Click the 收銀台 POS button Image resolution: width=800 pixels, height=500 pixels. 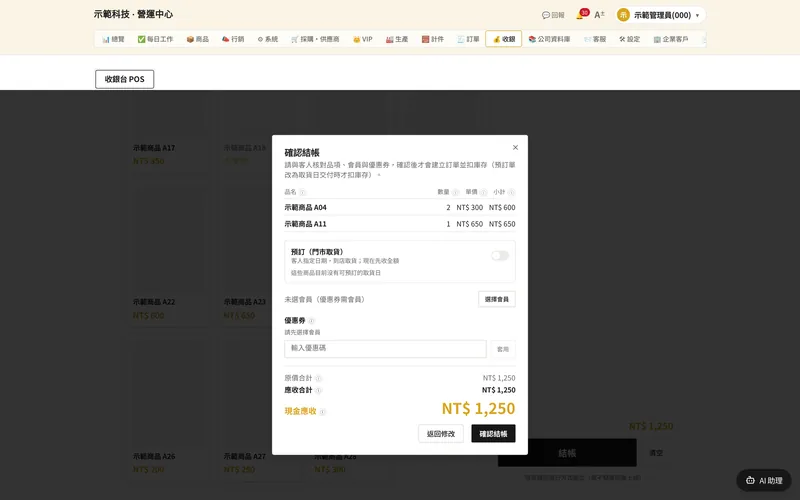pos(124,79)
